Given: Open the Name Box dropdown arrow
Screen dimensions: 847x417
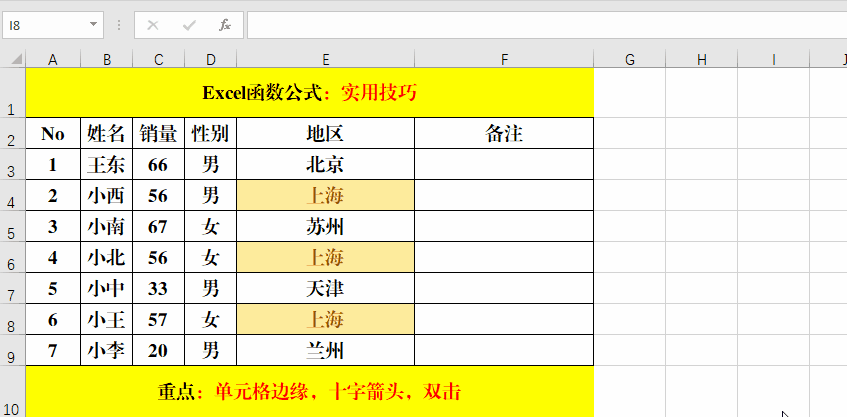Looking at the screenshot, I should [x=93, y=25].
